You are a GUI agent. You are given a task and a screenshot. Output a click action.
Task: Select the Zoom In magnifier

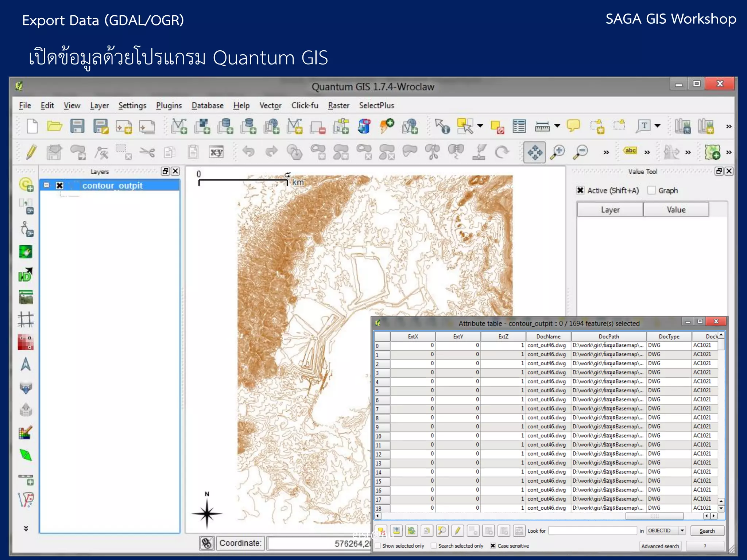(x=558, y=152)
